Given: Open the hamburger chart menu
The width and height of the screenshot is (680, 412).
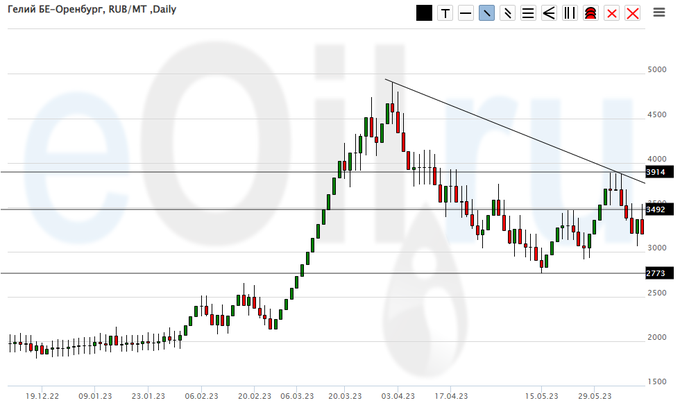Looking at the screenshot, I should point(660,13).
